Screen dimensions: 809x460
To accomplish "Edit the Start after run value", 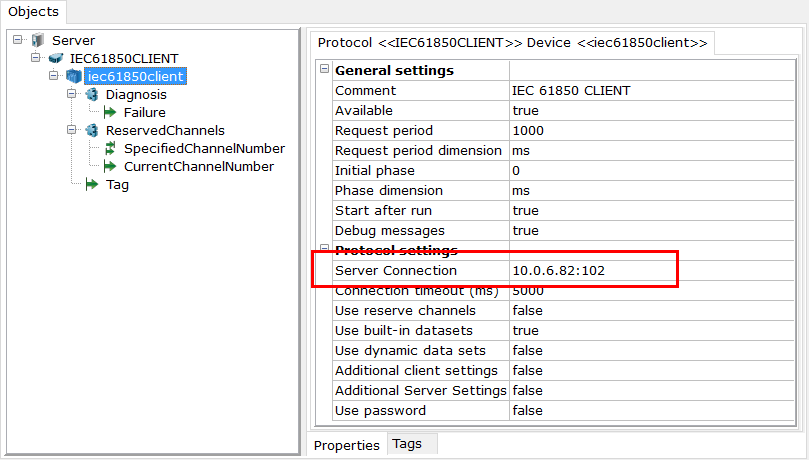I will click(652, 210).
